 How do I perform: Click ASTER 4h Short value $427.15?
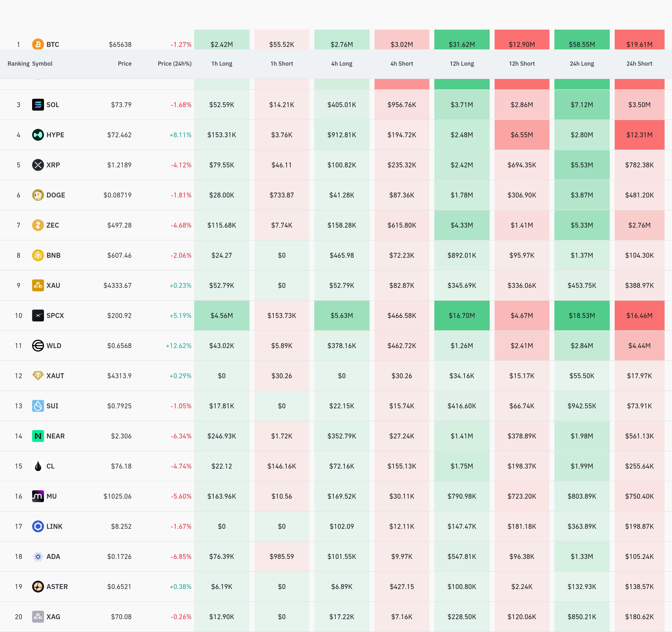pyautogui.click(x=401, y=586)
